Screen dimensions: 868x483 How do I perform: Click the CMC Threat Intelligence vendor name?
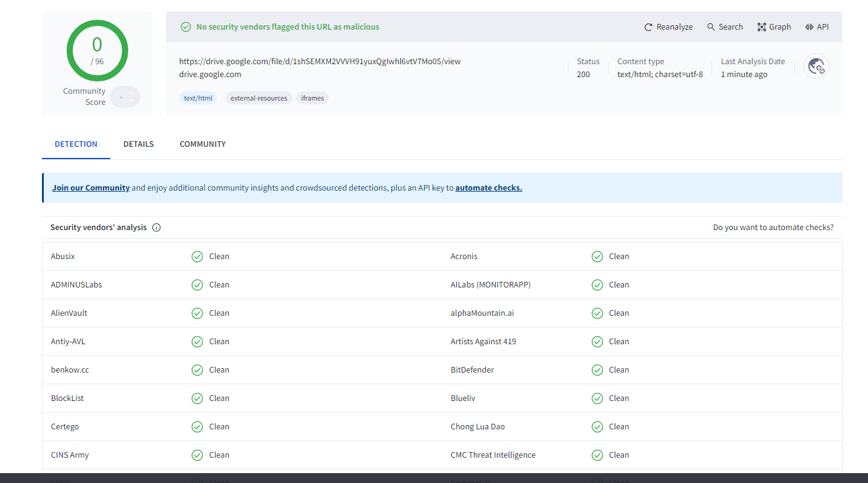pyautogui.click(x=493, y=455)
